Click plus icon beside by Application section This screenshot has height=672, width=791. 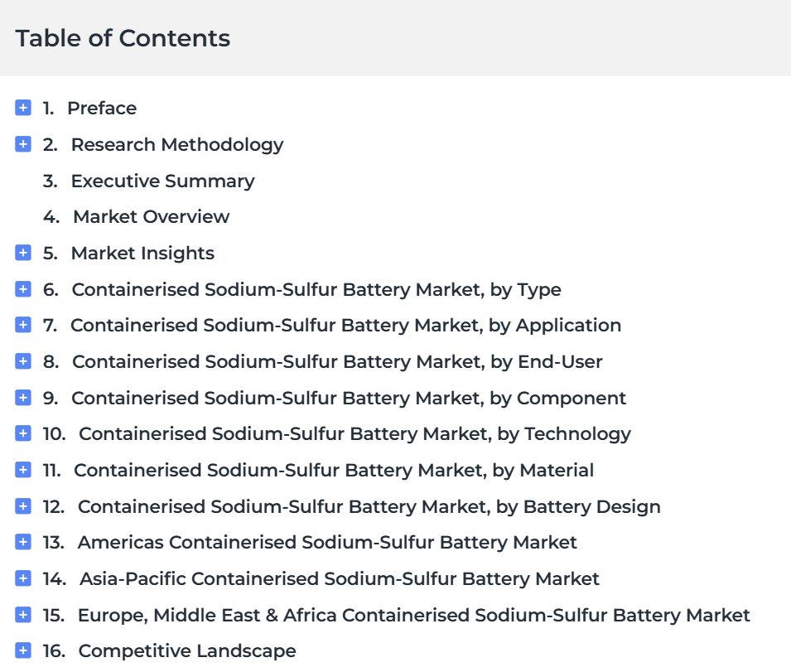click(23, 325)
